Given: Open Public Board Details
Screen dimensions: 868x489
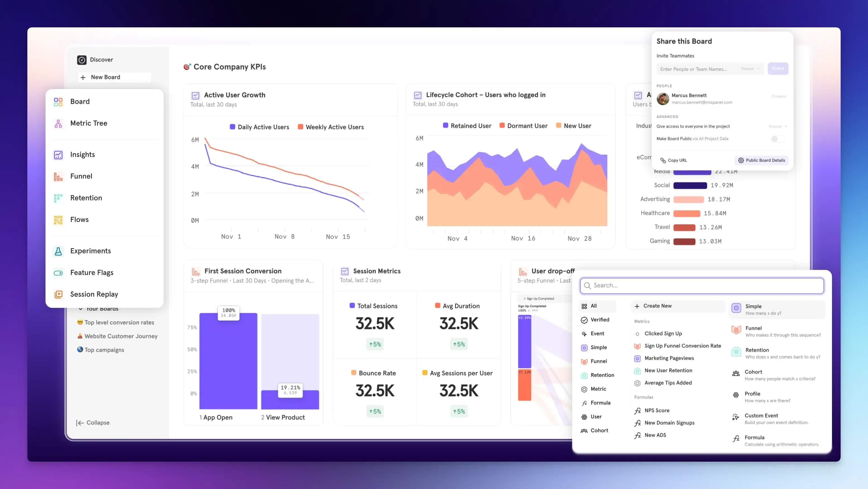Looking at the screenshot, I should click(x=761, y=160).
